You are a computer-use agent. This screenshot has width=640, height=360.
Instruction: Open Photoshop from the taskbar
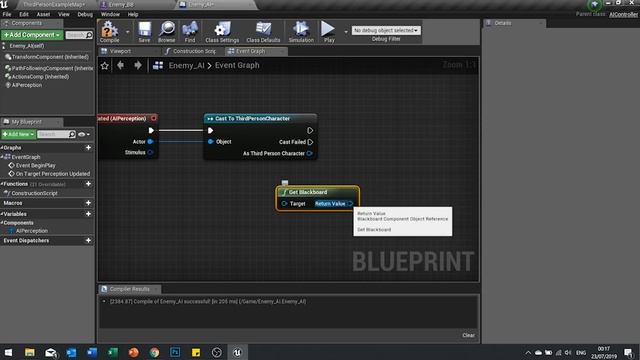[x=175, y=352]
